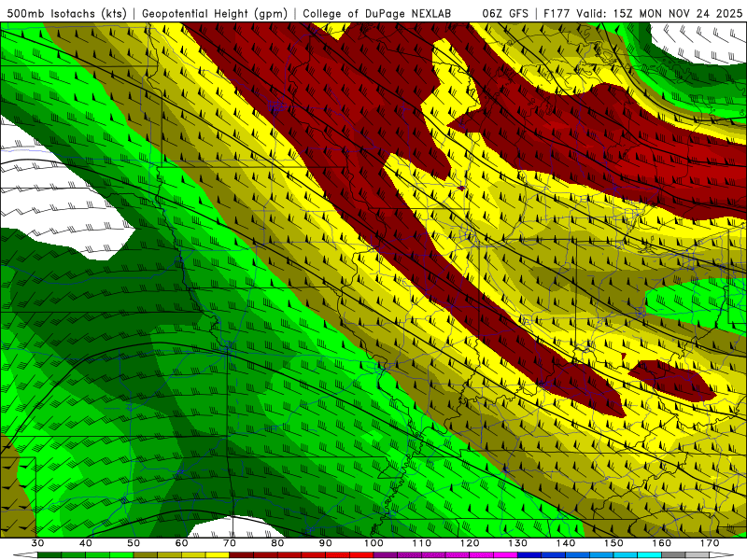Click the 50 kts colorbar label
Image resolution: width=747 pixels, height=560 pixels.
134,543
